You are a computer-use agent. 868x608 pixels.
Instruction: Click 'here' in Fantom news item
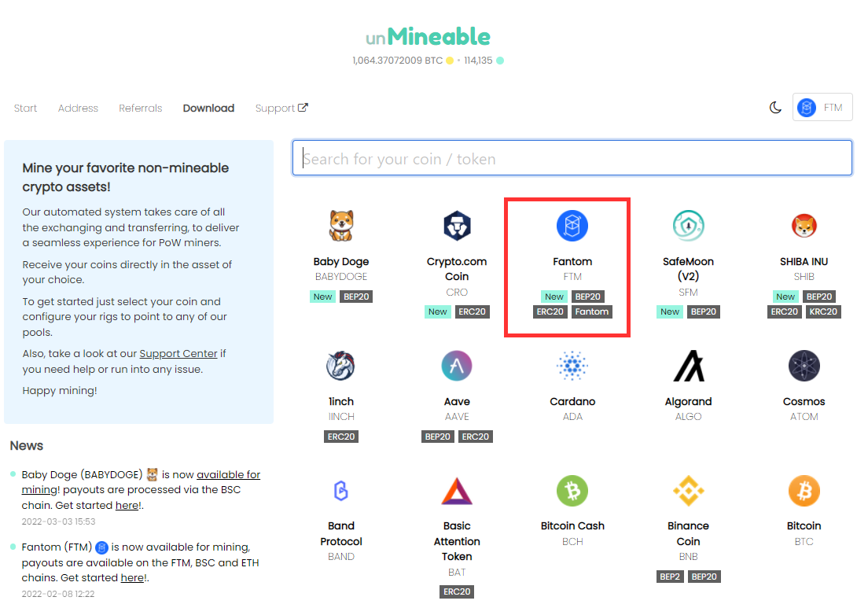(x=133, y=577)
